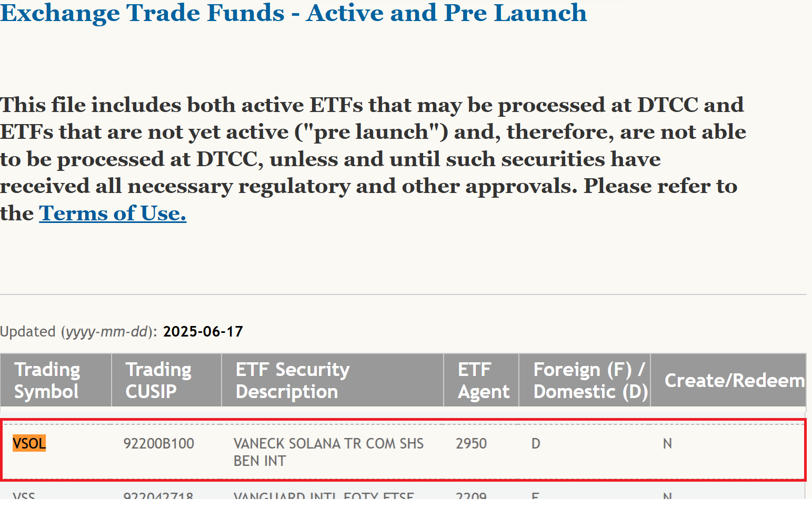Image resolution: width=812 pixels, height=509 pixels.
Task: Select the updated date 2025-06-17
Action: tap(203, 331)
